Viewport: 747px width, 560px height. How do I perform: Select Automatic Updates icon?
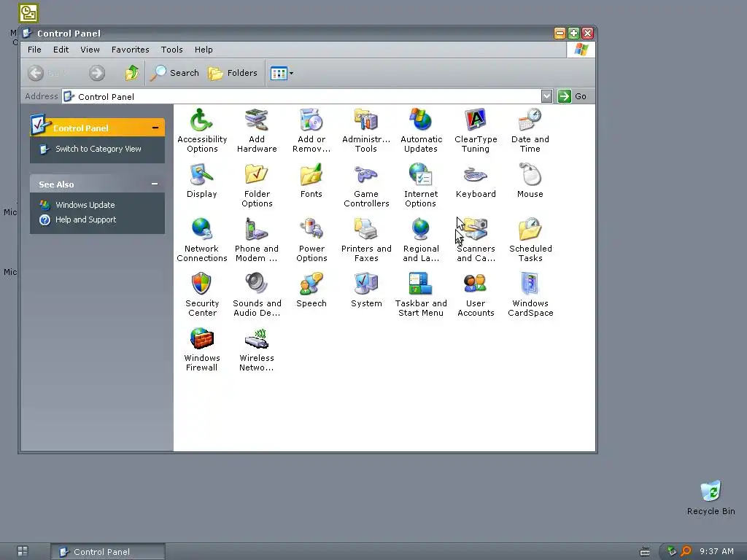(x=421, y=130)
